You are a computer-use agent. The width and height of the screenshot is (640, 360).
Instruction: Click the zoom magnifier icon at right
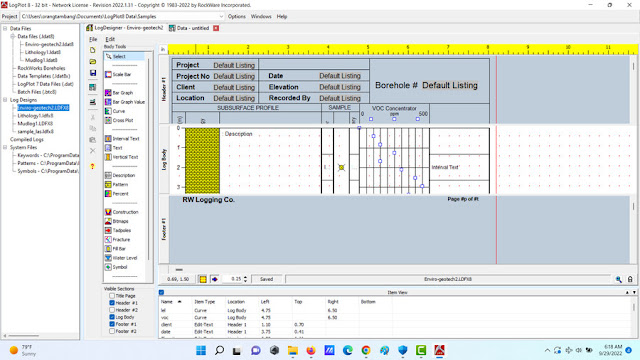(x=619, y=279)
